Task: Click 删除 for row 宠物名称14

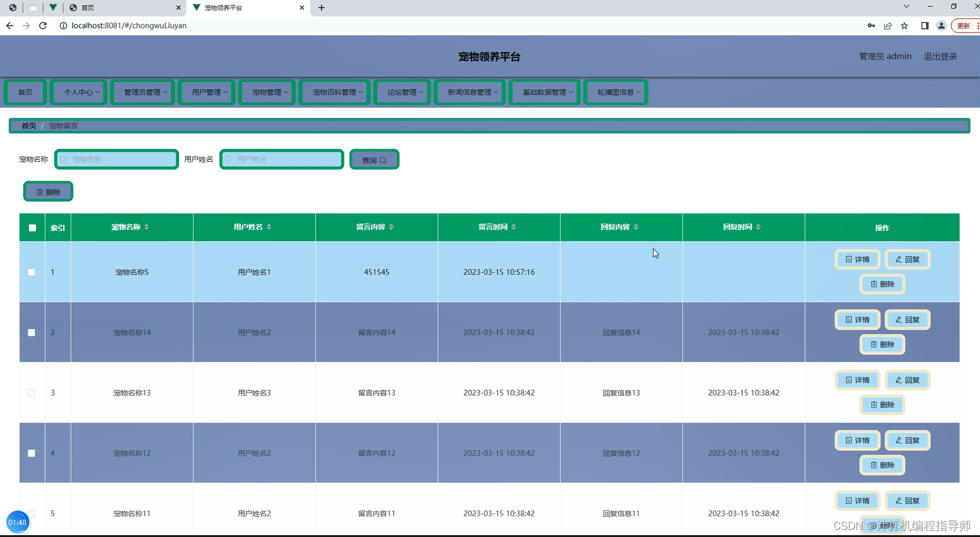Action: (x=883, y=345)
